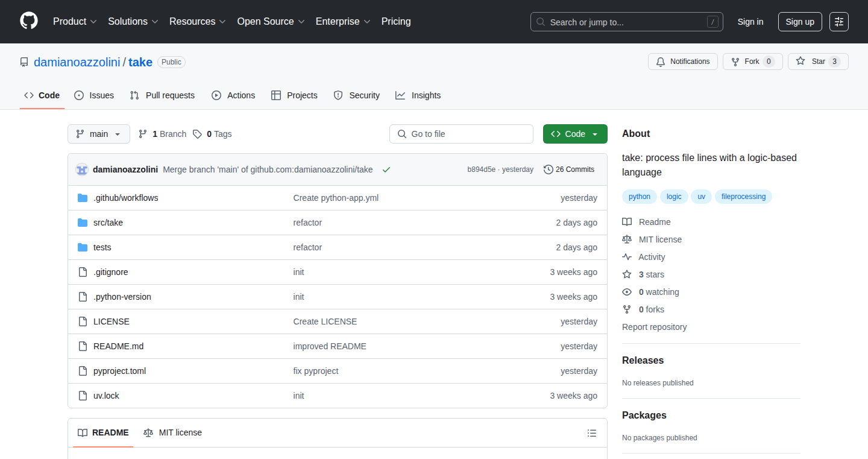Screen dimensions: 868x459
Task: Click the .github/workflows folder icon
Action: point(83,198)
